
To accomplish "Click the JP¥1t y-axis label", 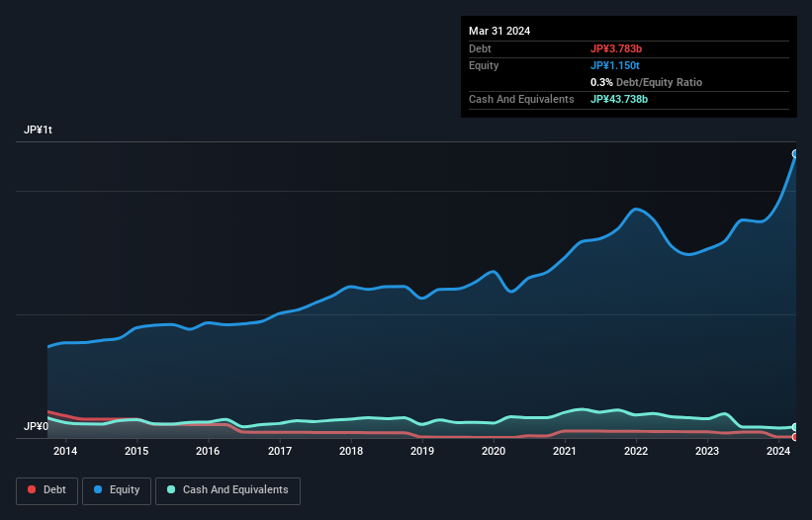I will pyautogui.click(x=38, y=130).
